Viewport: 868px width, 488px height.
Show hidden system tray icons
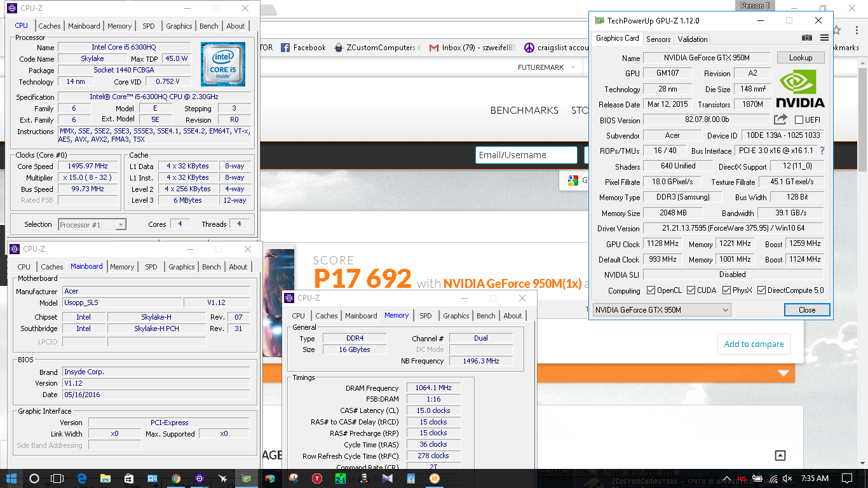pyautogui.click(x=726, y=478)
